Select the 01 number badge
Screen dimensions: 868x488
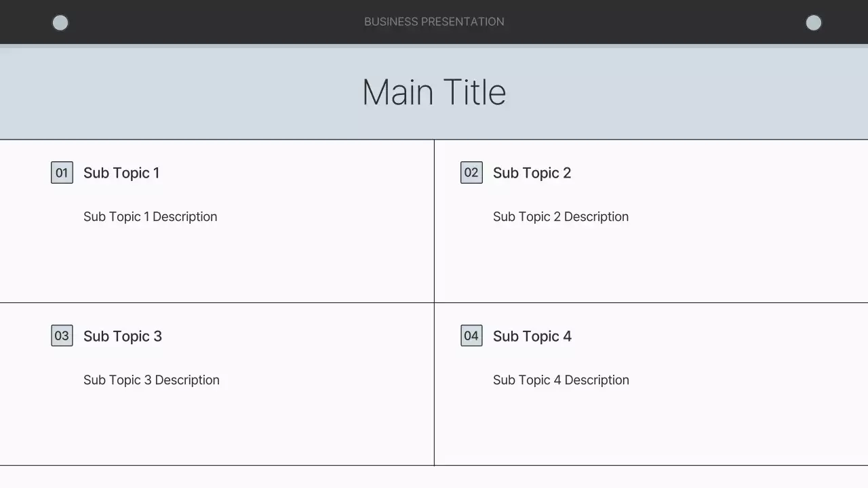pos(62,173)
